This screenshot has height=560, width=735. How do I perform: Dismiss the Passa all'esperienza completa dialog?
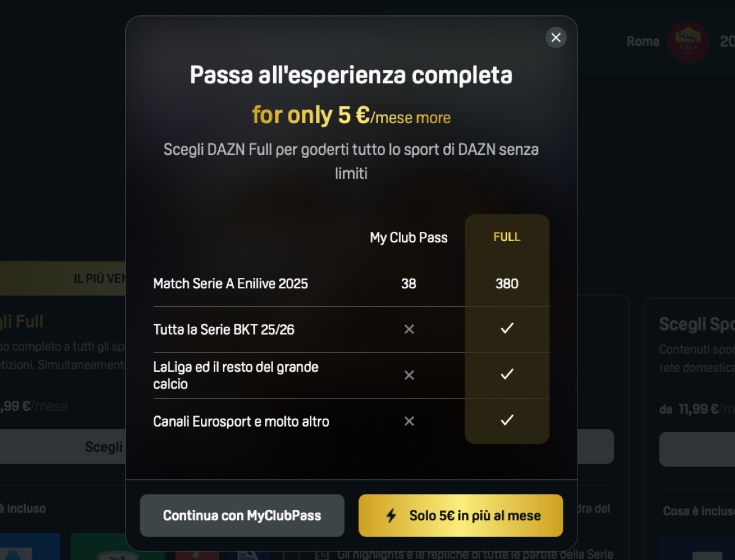tap(556, 37)
